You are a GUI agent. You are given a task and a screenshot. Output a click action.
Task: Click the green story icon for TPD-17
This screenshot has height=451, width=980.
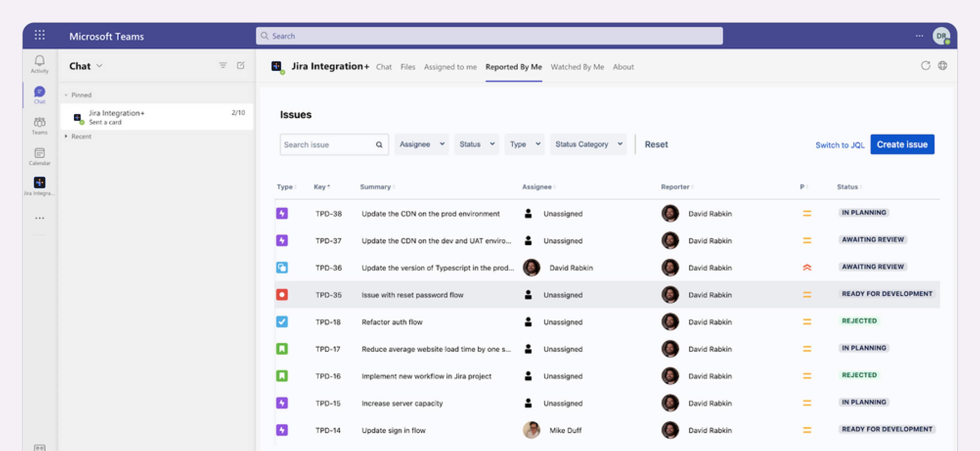pos(282,349)
